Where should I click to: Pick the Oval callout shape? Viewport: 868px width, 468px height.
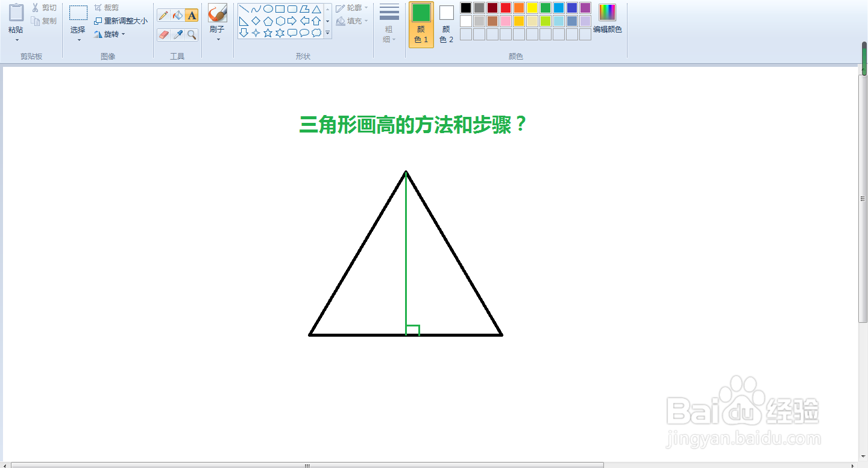pos(304,33)
